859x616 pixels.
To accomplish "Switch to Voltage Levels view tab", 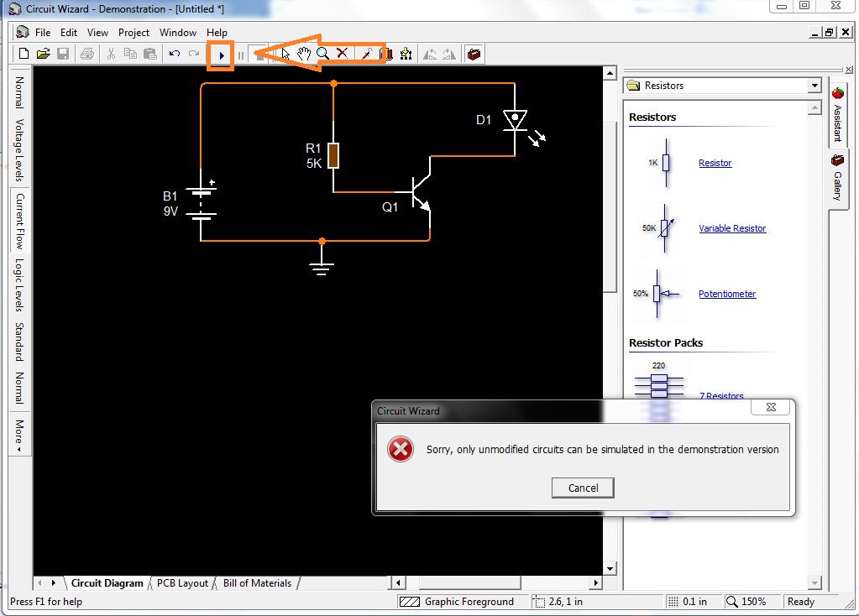I will 19,150.
